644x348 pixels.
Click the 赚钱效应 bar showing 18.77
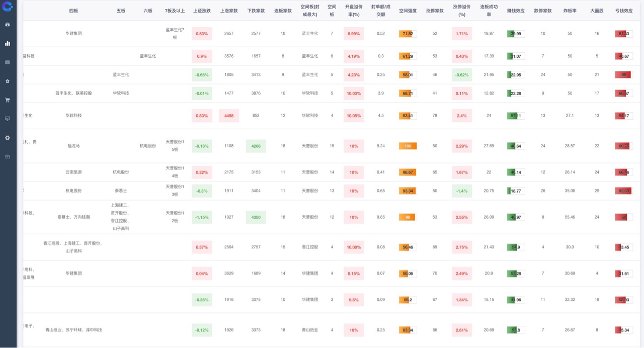(516, 191)
